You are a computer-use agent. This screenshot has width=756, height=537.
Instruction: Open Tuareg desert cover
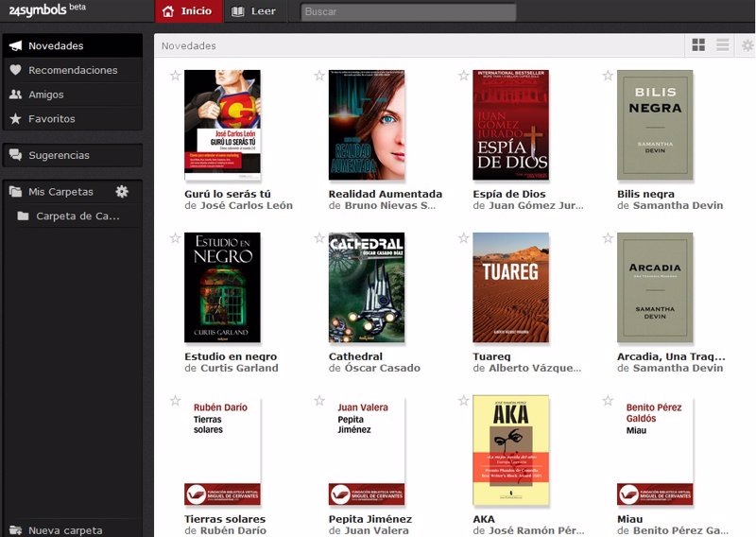tap(510, 287)
